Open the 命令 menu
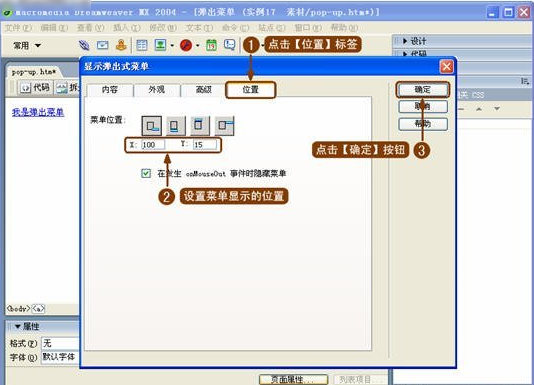The height and width of the screenshot is (385, 534). tap(235, 28)
